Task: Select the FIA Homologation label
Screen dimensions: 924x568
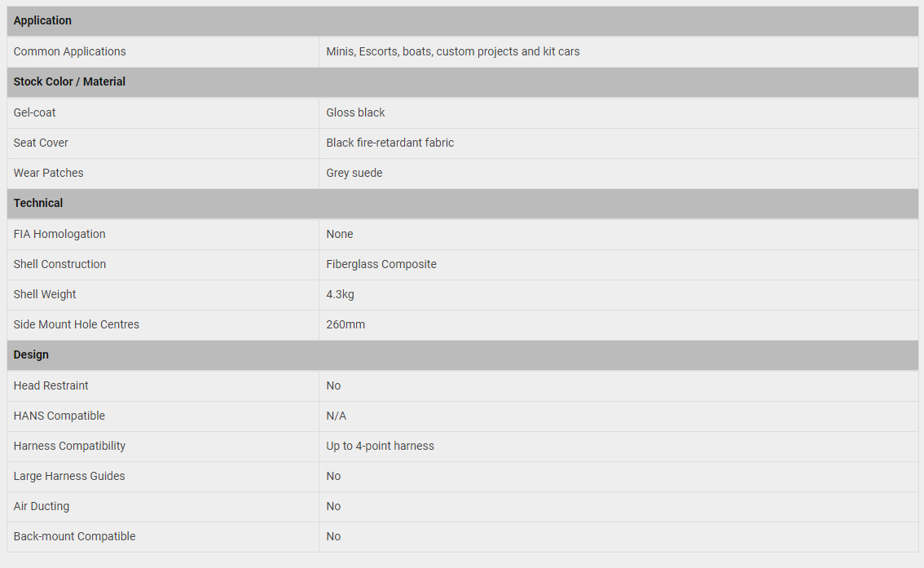Action: coord(59,234)
